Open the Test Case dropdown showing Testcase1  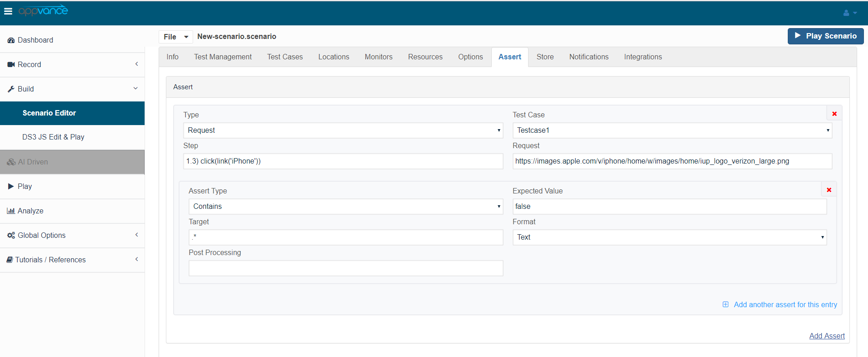[x=672, y=130]
